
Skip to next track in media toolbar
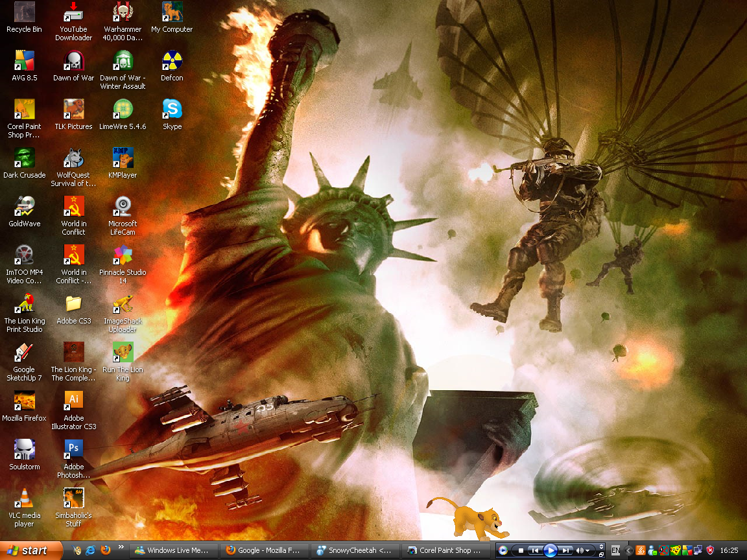(x=566, y=550)
